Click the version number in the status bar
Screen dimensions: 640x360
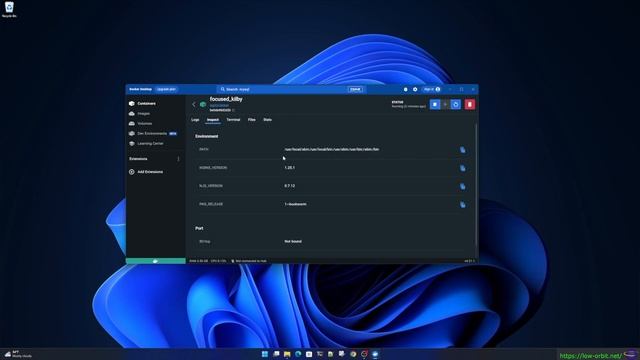(x=469, y=261)
